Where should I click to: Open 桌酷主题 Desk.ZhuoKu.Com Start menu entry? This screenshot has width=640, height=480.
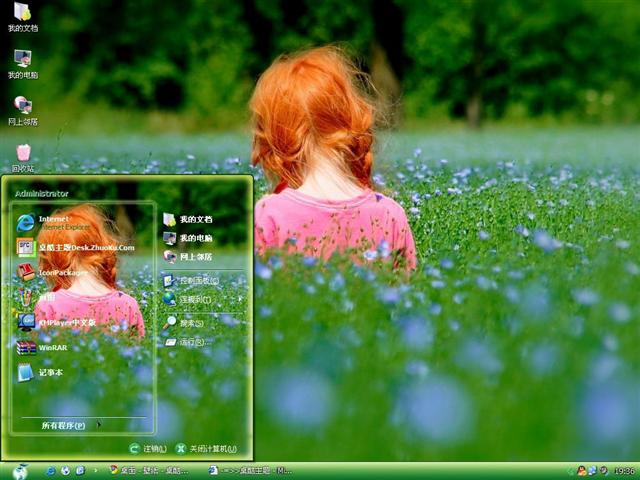click(x=76, y=247)
